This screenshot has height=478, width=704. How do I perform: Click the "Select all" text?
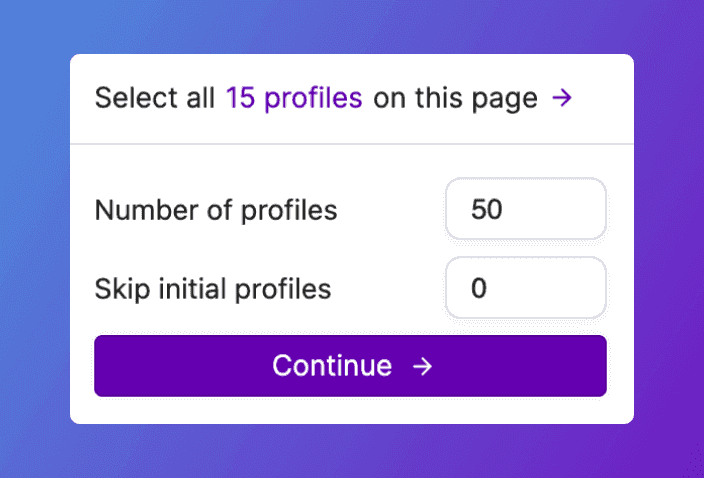(155, 98)
